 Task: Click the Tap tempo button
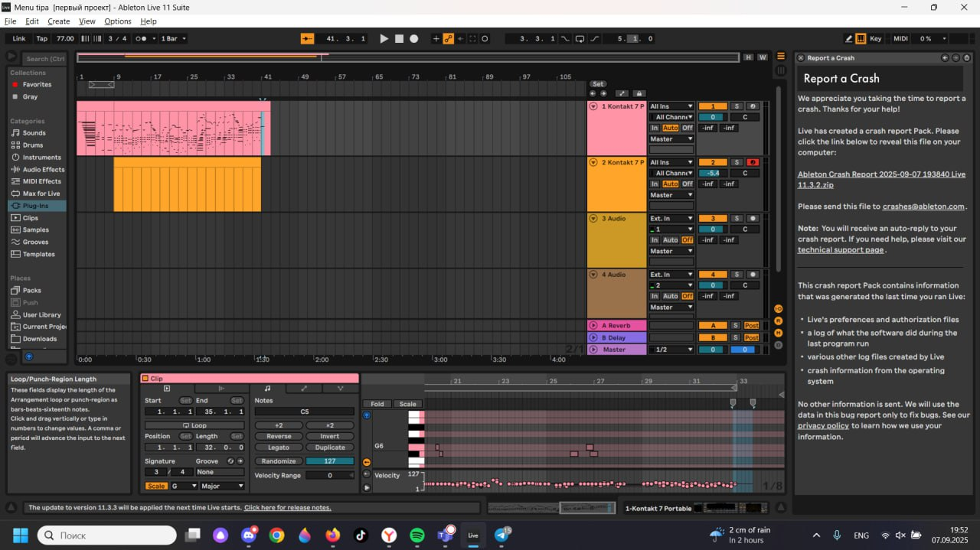click(x=42, y=38)
